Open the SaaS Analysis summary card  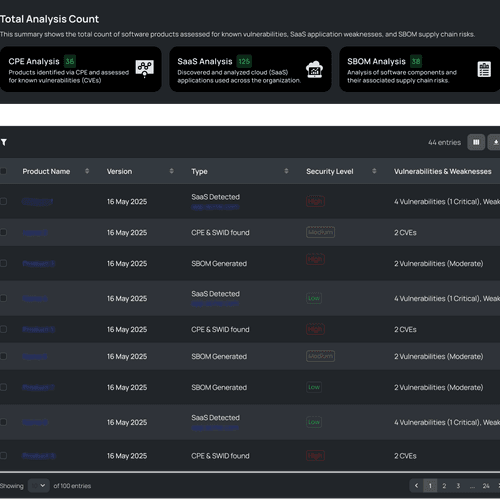pos(250,69)
